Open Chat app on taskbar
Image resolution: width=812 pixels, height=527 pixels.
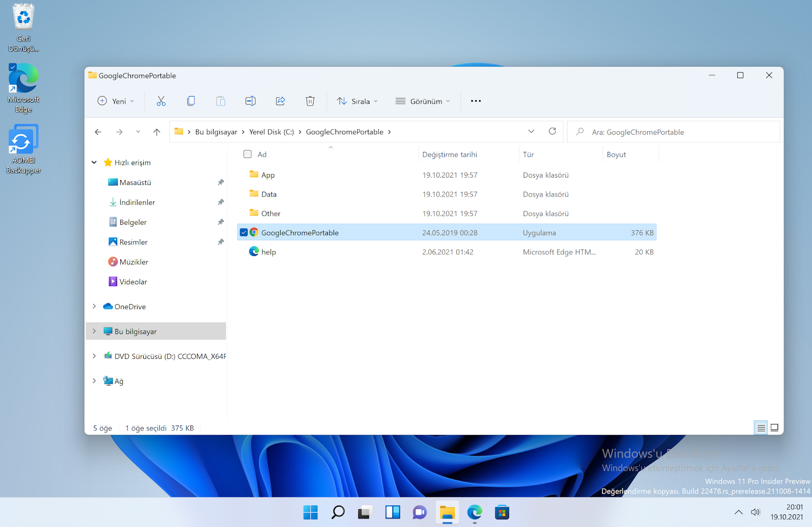[420, 512]
